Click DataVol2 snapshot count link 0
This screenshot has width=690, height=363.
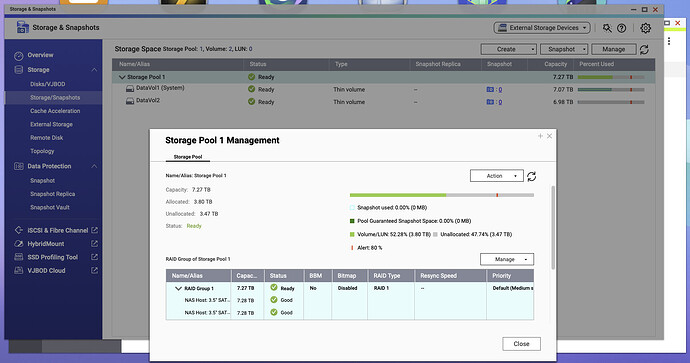pyautogui.click(x=500, y=102)
